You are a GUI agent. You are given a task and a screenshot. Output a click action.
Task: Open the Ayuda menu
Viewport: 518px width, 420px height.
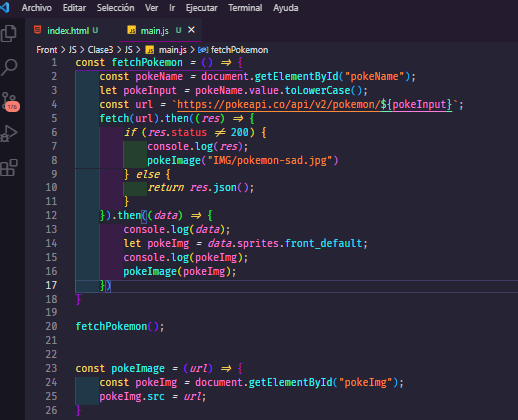pos(286,8)
